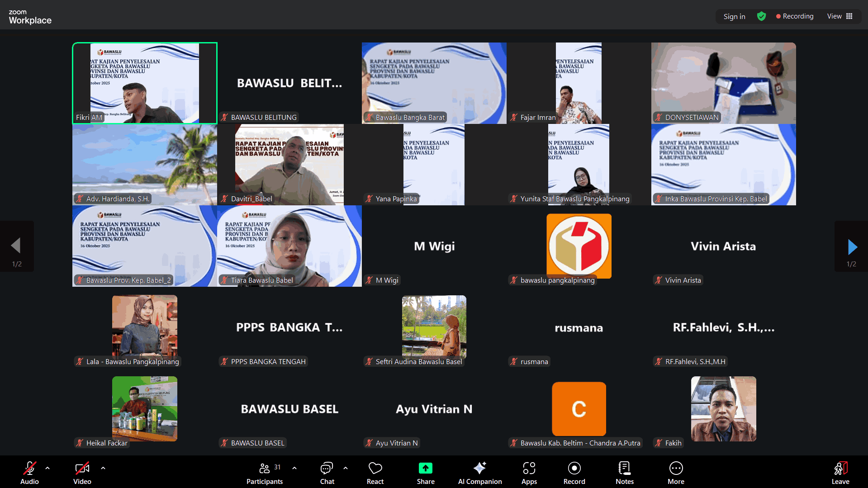The width and height of the screenshot is (868, 488).
Task: Click the green Share screen button
Action: [x=426, y=473]
